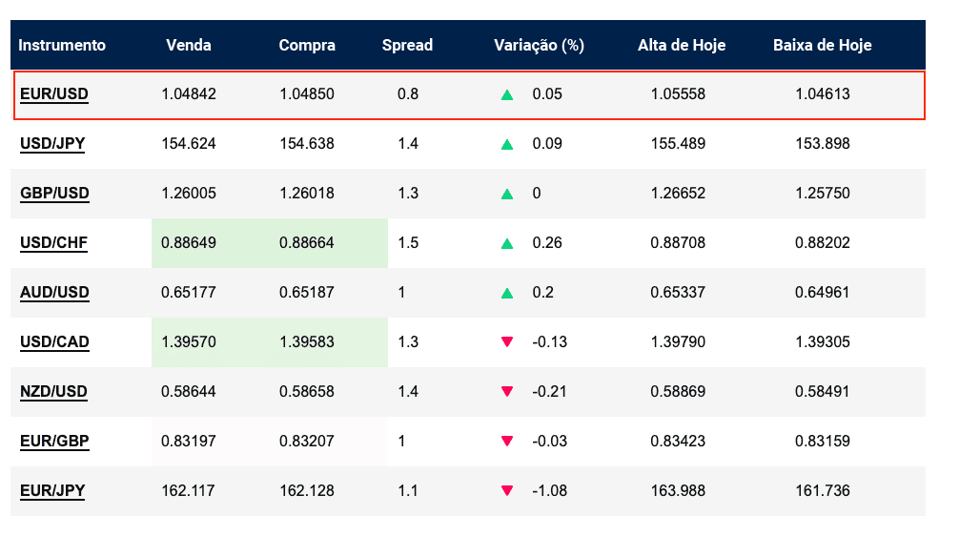This screenshot has height=536, width=980.
Task: Open the EUR/USD instrument link
Action: coord(53,94)
